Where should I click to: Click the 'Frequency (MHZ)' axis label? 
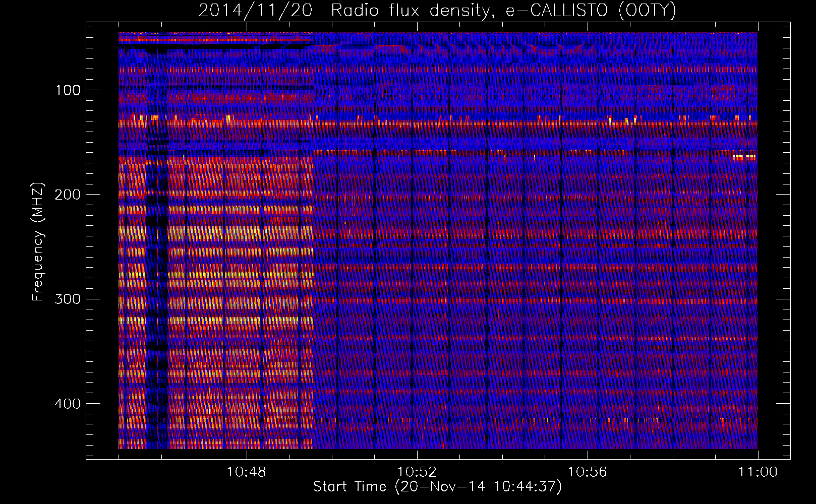[37, 242]
